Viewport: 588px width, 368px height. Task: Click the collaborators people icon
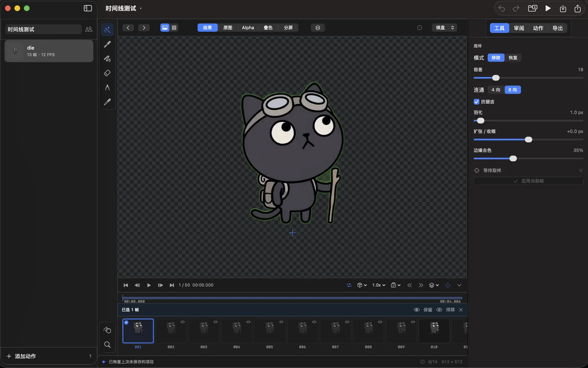[89, 29]
